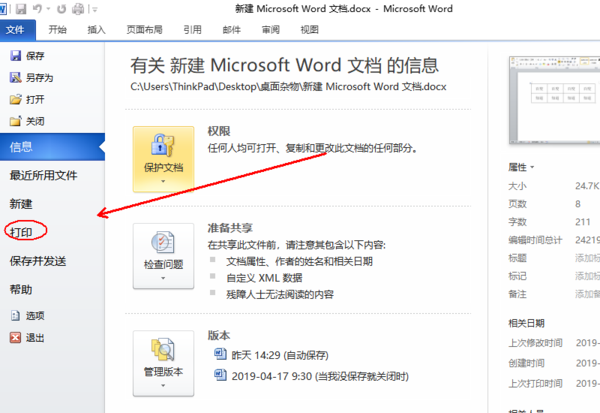This screenshot has height=413, width=600.
Task: Switch to the 页面布局 ribbon tab
Action: pos(144,29)
